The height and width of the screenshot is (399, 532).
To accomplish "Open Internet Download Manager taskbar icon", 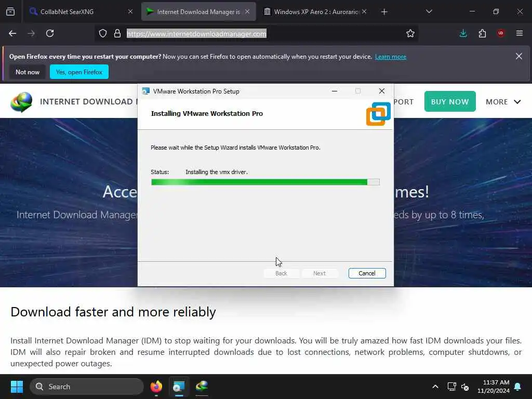I will coord(202,387).
